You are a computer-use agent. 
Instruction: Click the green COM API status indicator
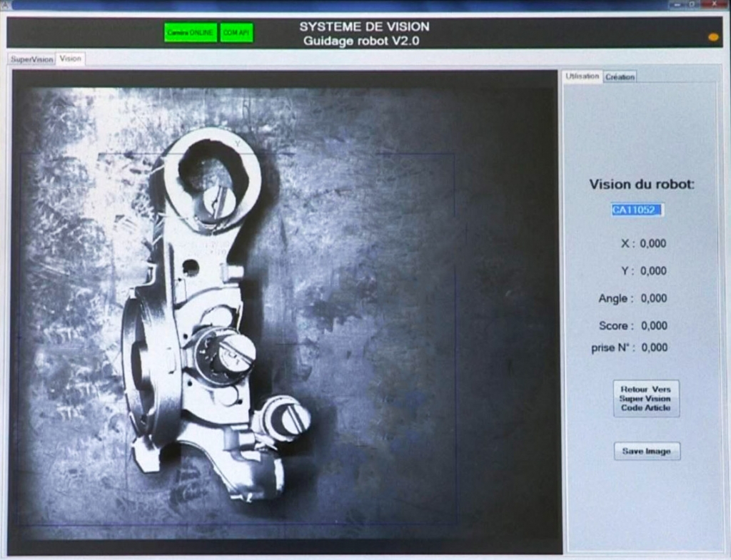237,33
